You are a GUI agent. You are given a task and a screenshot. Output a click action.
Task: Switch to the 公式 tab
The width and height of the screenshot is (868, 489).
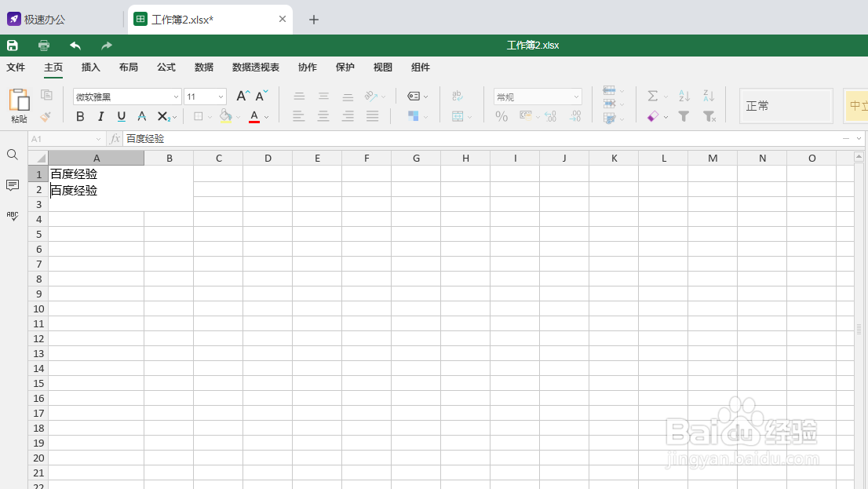166,67
